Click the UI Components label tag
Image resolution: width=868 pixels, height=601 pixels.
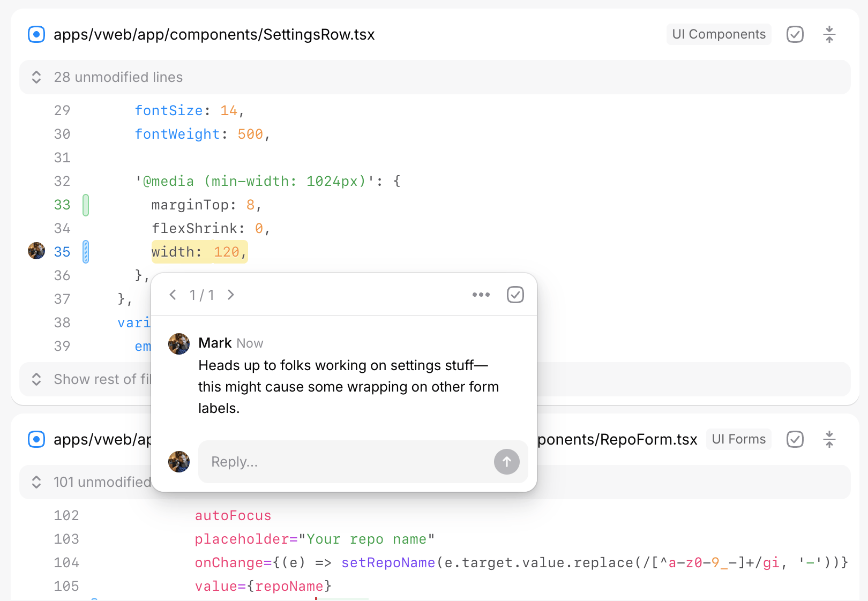coord(719,34)
